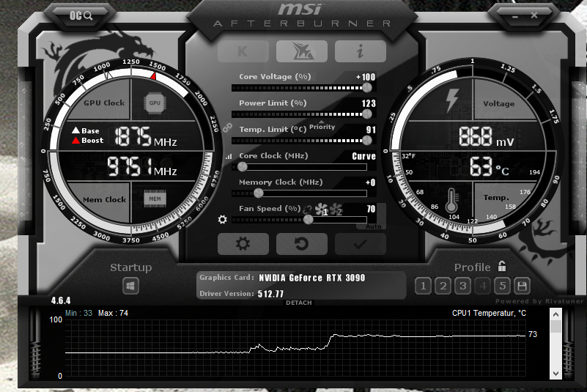The image size is (587, 392).
Task: Toggle the Profile lock icon
Action: [x=502, y=266]
